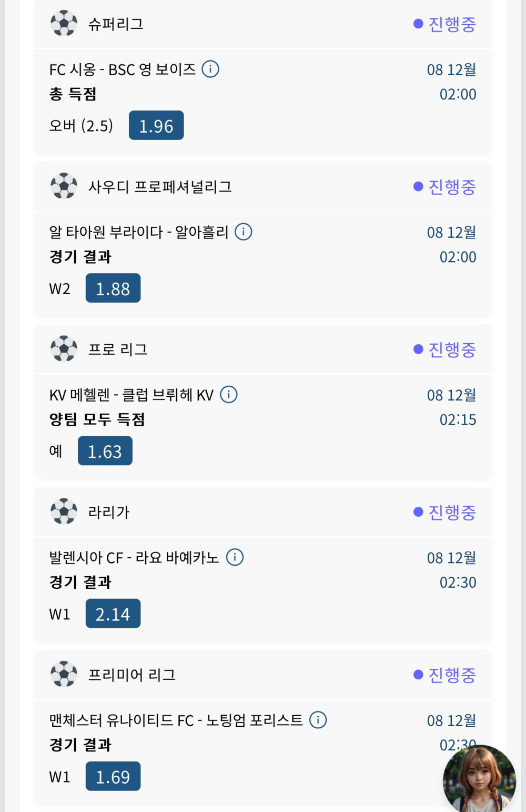Open info icon for 알 타아원 부라이다 match
526x812 pixels.
243,232
